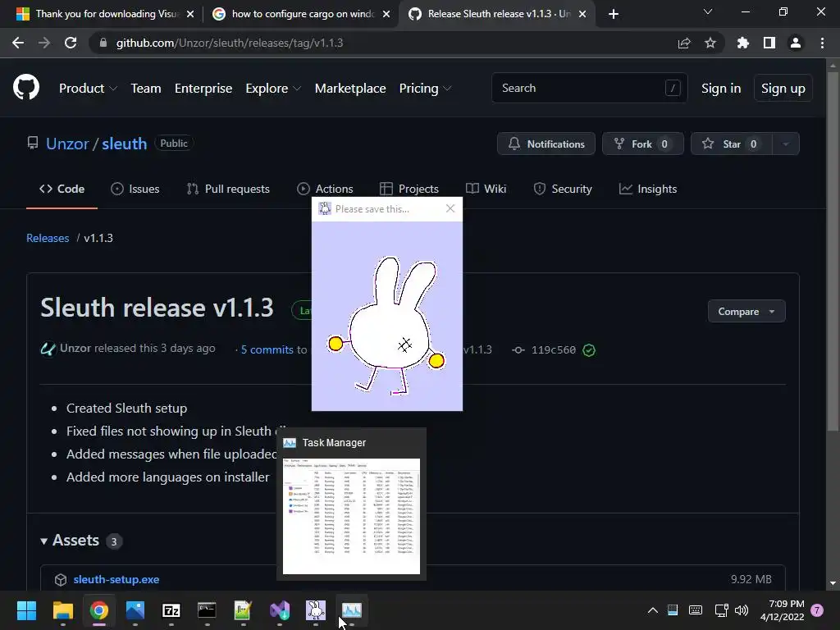Open Unzor user profile link

click(x=67, y=144)
